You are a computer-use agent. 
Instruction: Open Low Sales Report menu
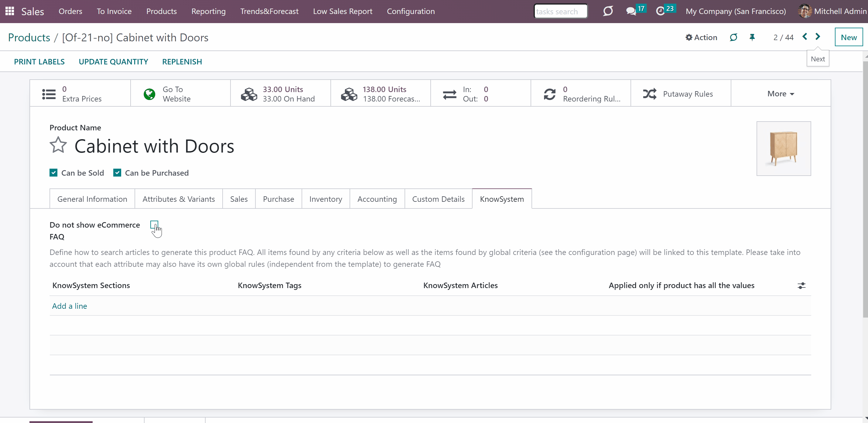click(343, 12)
